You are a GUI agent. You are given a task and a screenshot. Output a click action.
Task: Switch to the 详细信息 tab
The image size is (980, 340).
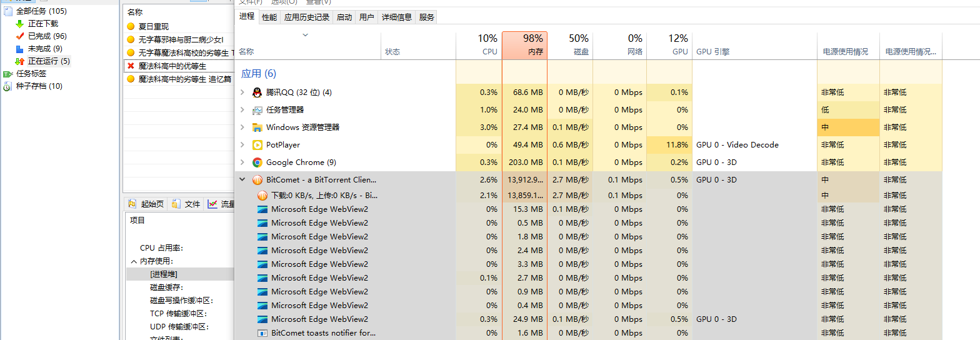(397, 17)
